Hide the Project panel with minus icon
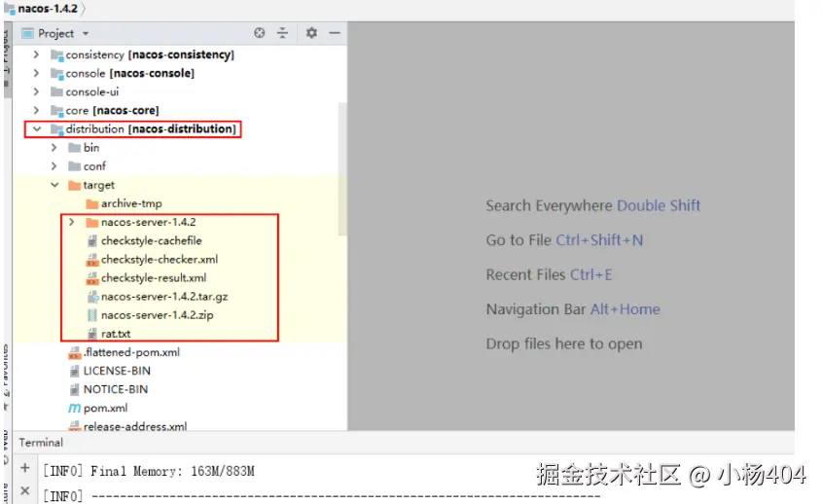 (335, 33)
